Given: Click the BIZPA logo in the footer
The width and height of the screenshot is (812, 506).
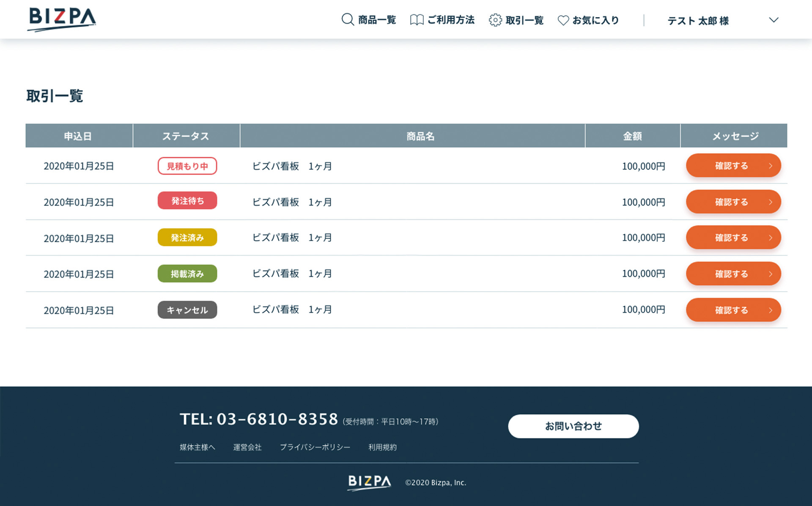Looking at the screenshot, I should click(369, 481).
